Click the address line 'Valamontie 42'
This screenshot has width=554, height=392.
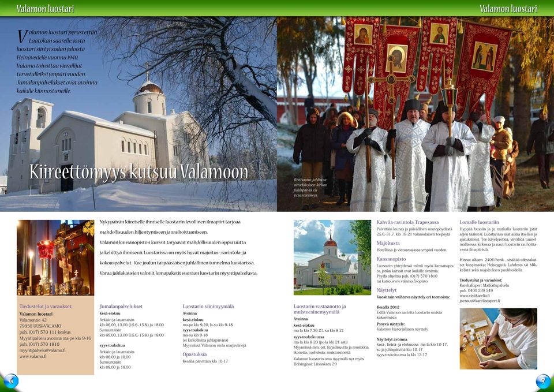click(33, 320)
